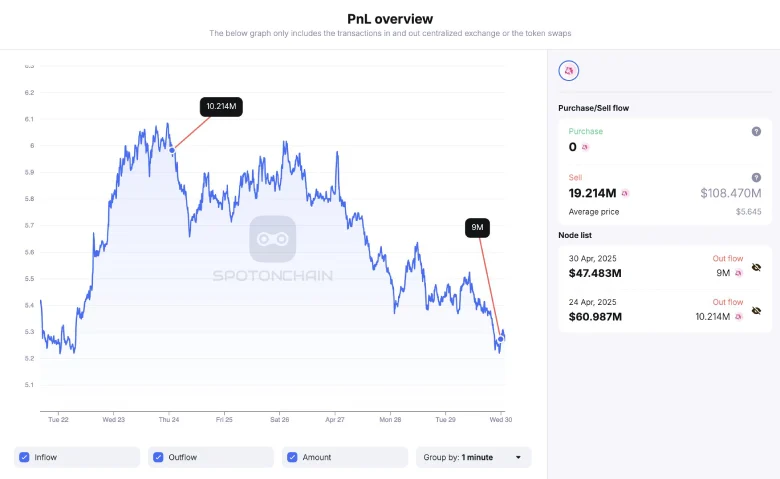Viewport: 780px width, 479px height.
Task: Toggle the Amount checkbox
Action: click(292, 457)
